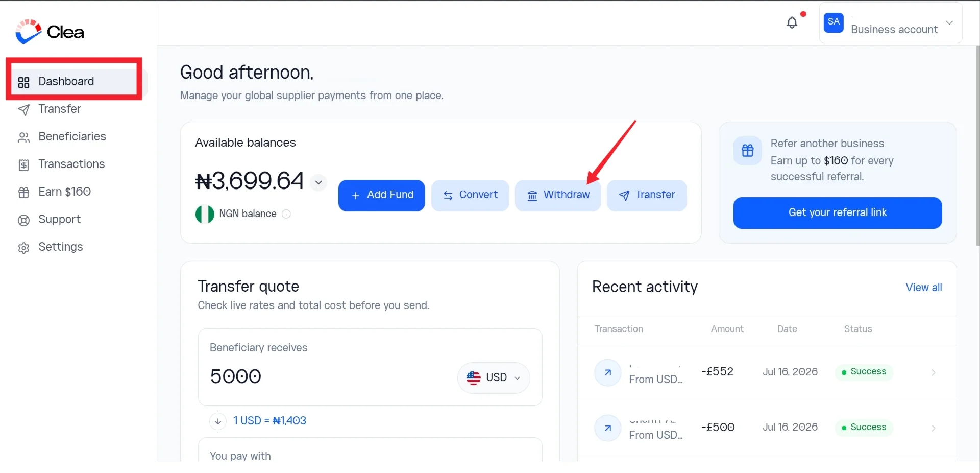This screenshot has width=980, height=473.
Task: Click the Convert button
Action: pos(470,195)
